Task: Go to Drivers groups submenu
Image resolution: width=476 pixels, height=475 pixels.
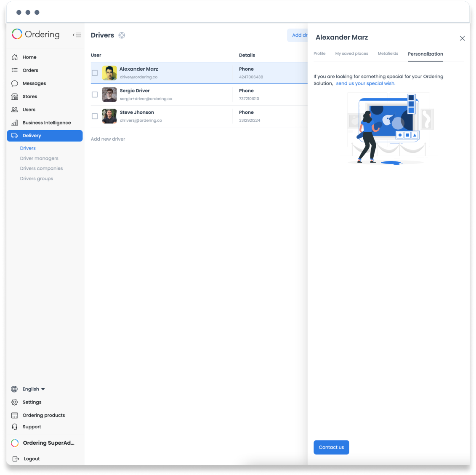Action: (x=37, y=179)
